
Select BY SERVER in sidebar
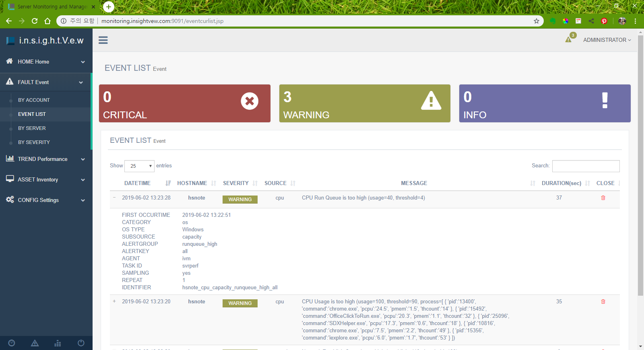tap(32, 128)
